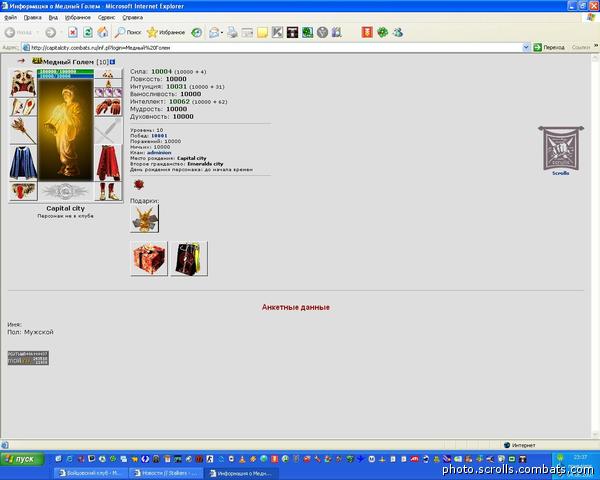Expand the address bar history dropdown
This screenshot has width=600, height=480.
526,47
